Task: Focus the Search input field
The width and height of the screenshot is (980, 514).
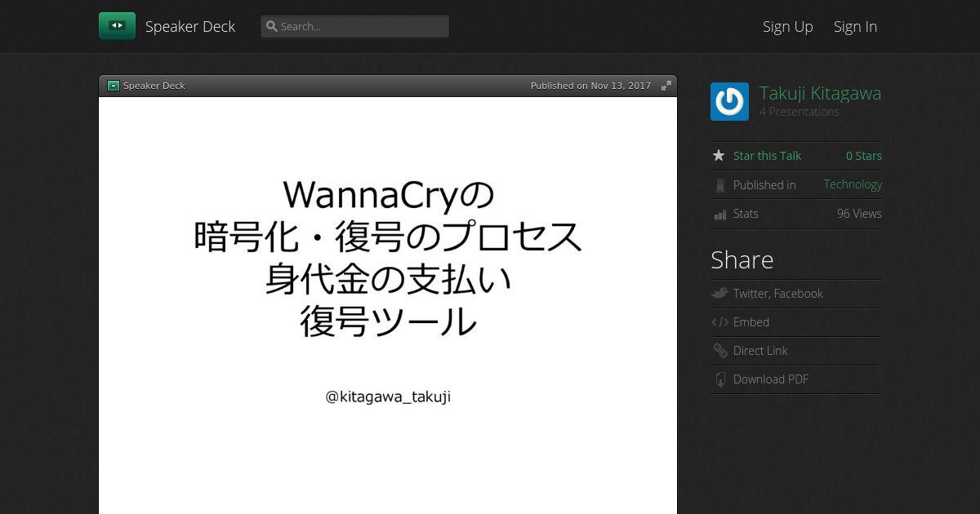Action: (354, 26)
